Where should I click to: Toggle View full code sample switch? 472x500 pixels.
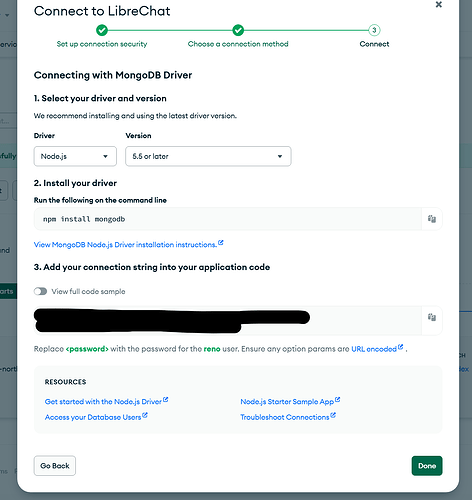click(40, 291)
